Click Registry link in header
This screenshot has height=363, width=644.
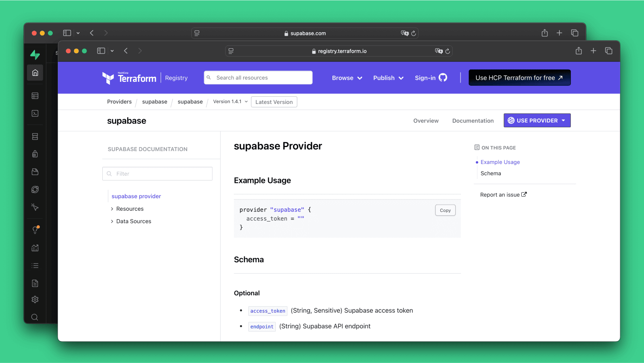(176, 78)
